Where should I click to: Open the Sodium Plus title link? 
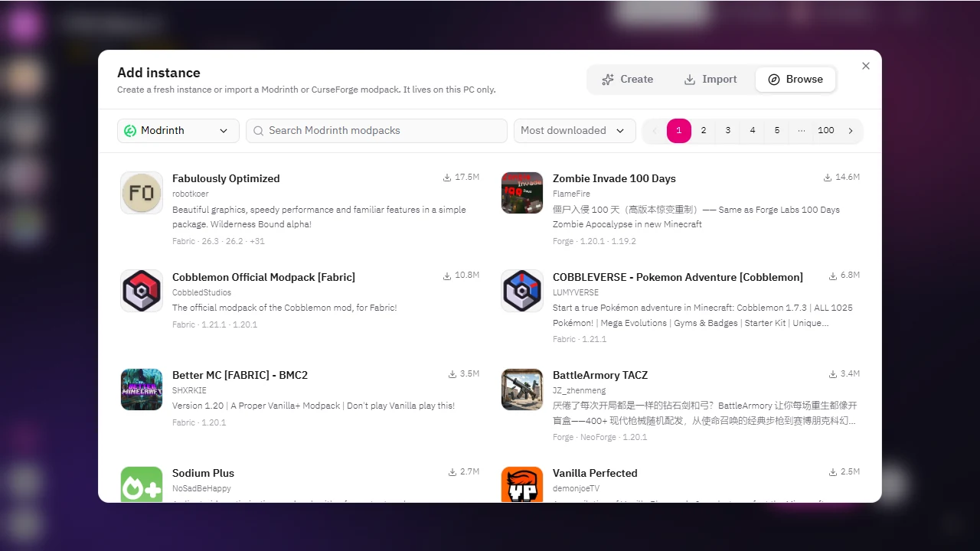[203, 473]
